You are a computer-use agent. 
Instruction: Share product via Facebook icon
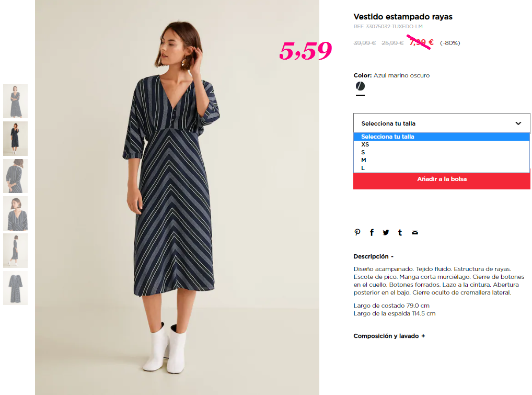click(x=372, y=233)
